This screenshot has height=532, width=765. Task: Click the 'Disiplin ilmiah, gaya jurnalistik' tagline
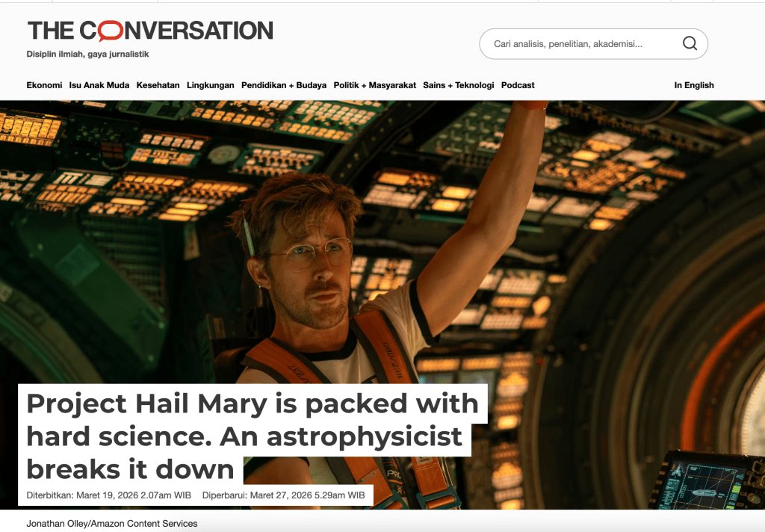[x=88, y=54]
